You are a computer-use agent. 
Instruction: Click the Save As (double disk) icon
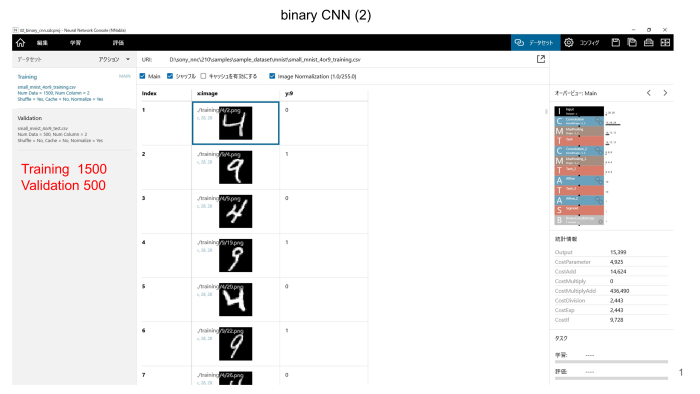coord(632,43)
